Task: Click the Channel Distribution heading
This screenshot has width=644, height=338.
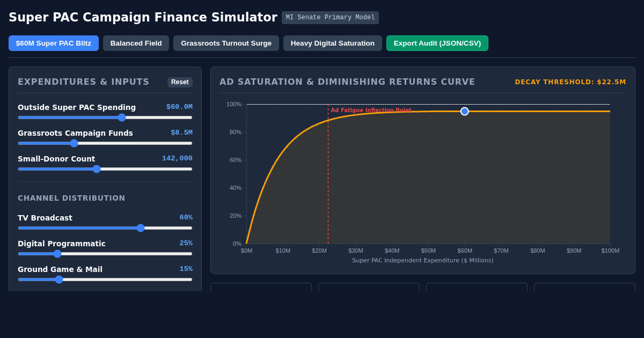Action: click(x=71, y=198)
